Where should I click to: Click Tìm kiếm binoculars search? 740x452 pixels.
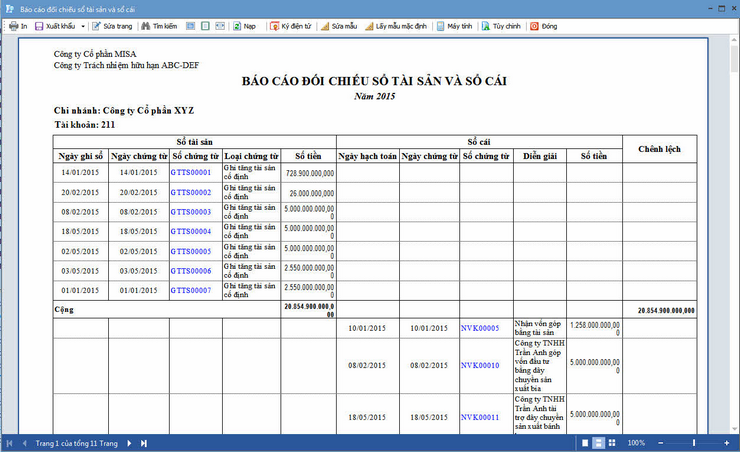160,26
